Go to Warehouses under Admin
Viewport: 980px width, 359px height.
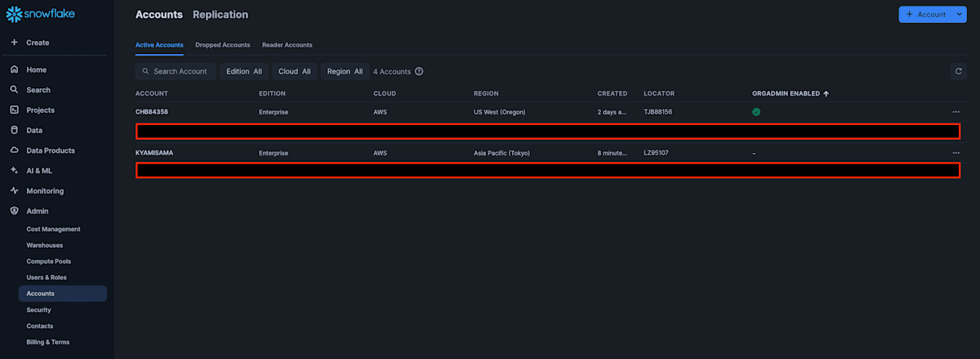pos(45,245)
